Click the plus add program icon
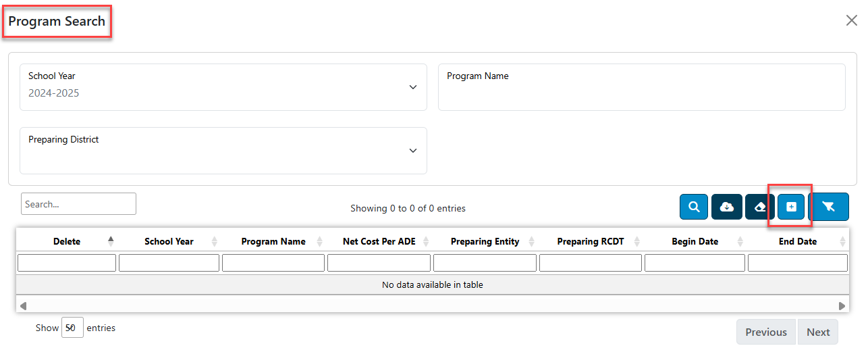Viewport: 868px width, 350px height. click(791, 207)
